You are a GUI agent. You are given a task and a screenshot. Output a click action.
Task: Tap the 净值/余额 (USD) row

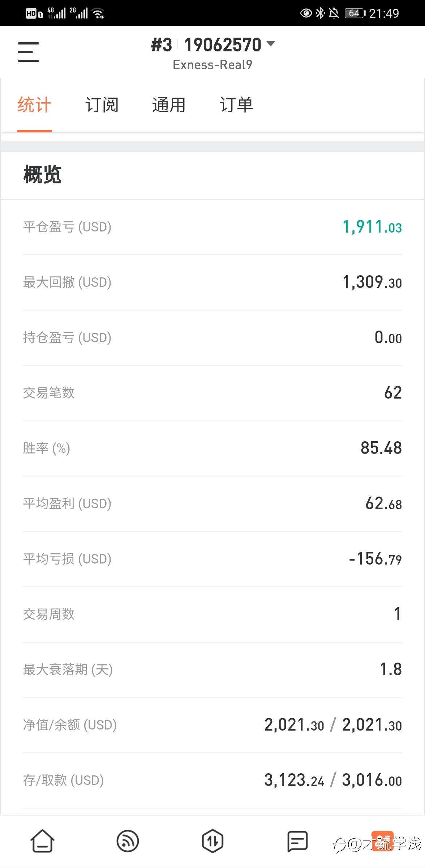pos(212,725)
